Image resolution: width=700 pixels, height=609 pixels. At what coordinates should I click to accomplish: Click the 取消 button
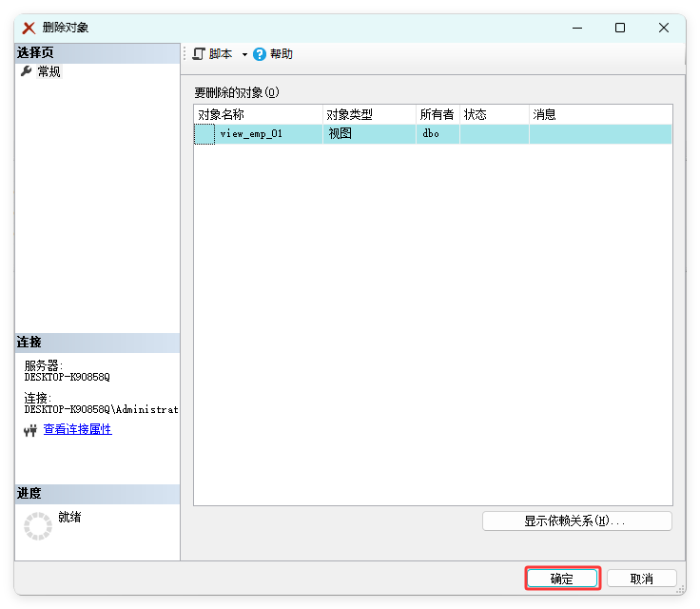[642, 579]
